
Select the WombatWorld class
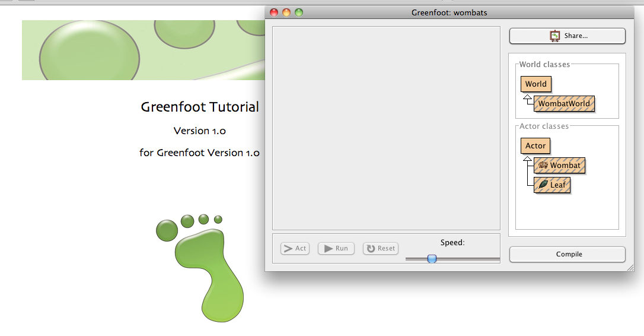point(564,104)
